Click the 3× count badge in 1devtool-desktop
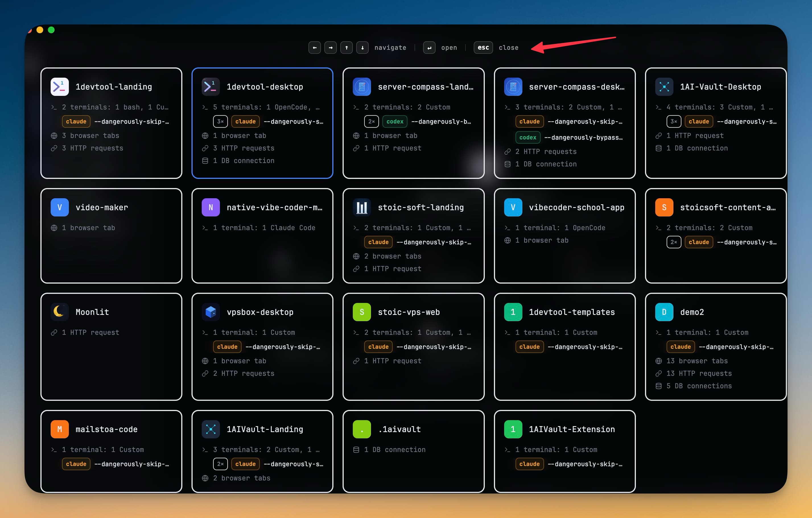 click(220, 121)
